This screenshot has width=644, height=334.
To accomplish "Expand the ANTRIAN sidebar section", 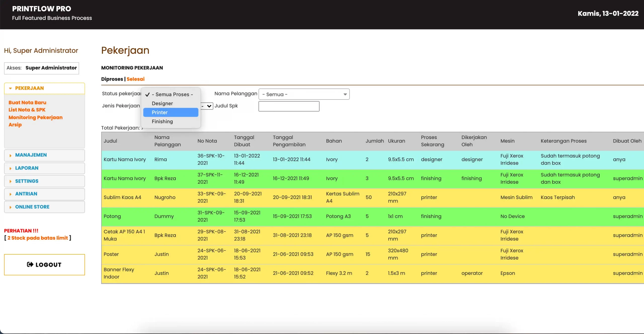I will (x=45, y=194).
